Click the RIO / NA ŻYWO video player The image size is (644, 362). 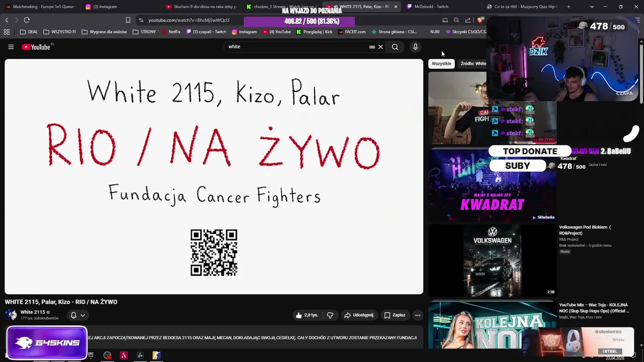(x=214, y=176)
